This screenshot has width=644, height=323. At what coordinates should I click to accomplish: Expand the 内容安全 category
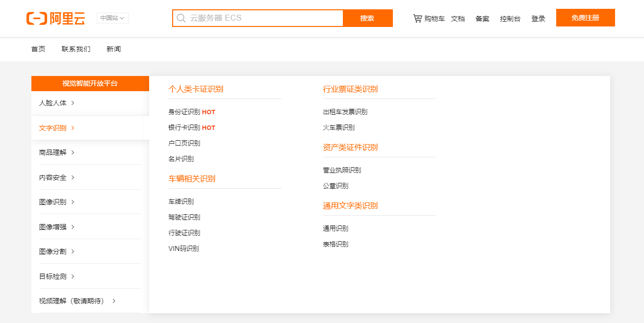pyautogui.click(x=90, y=177)
